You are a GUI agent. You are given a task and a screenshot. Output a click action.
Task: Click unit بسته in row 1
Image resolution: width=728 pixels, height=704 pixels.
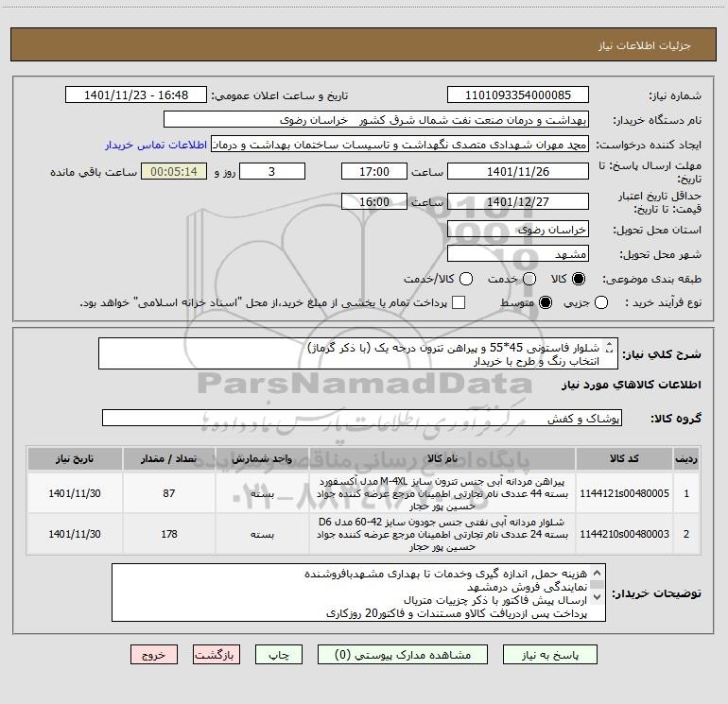pyautogui.click(x=262, y=494)
